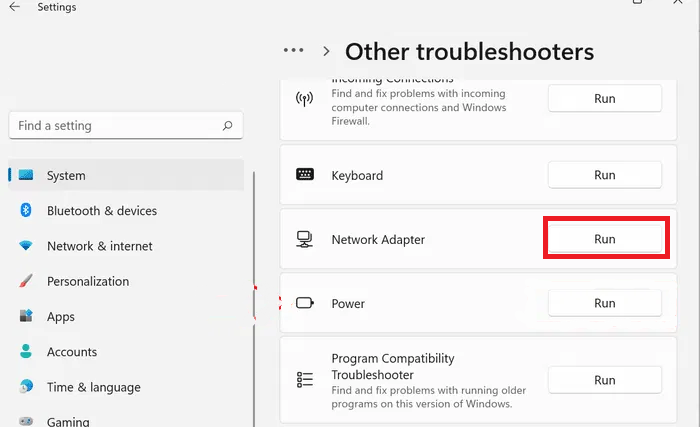This screenshot has height=427, width=700.
Task: Click the breadcrumb chevron before Other troubleshooters
Action: (x=326, y=51)
